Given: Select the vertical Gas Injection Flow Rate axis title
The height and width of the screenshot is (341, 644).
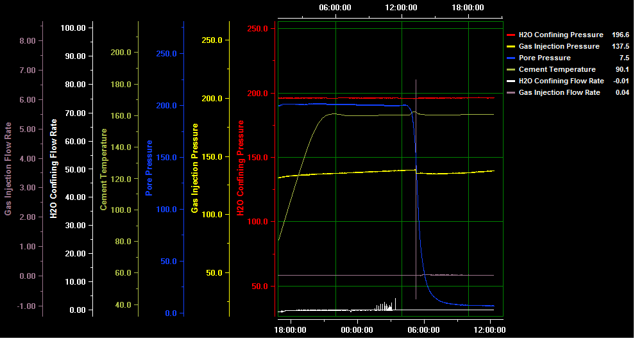Looking at the screenshot, I should pos(8,167).
